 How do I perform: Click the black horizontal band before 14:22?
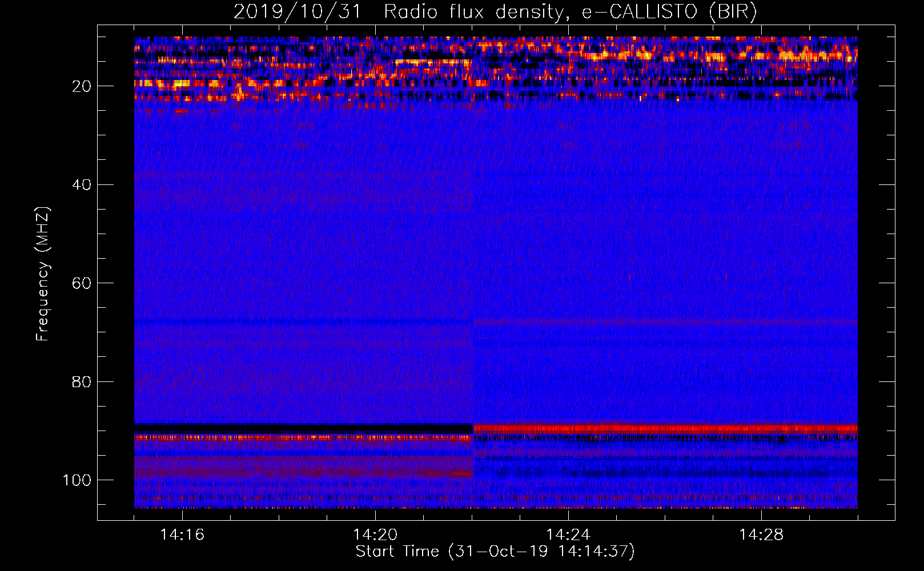pos(303,428)
